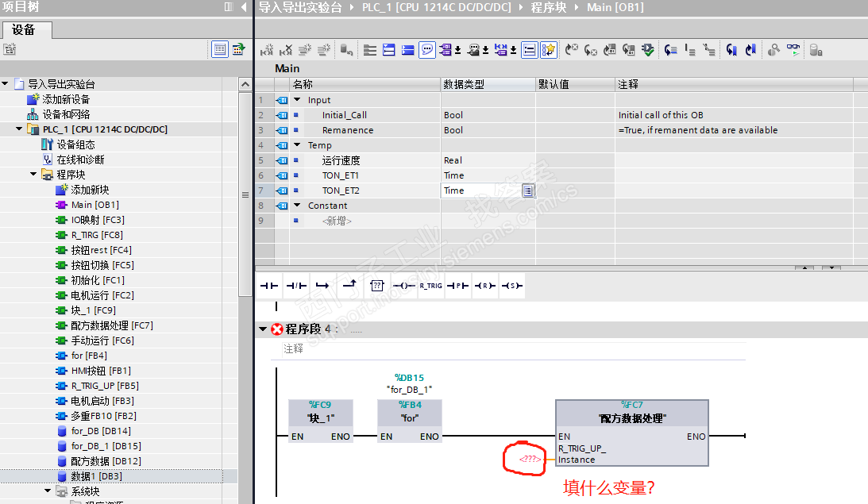Click 导入导出实验台 in breadcrumb
This screenshot has height=504, width=868.
click(x=299, y=7)
